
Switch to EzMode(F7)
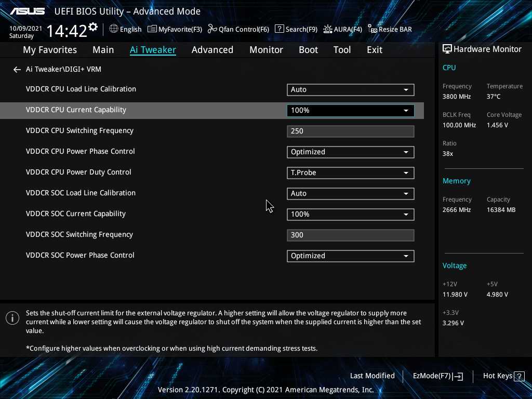point(437,376)
